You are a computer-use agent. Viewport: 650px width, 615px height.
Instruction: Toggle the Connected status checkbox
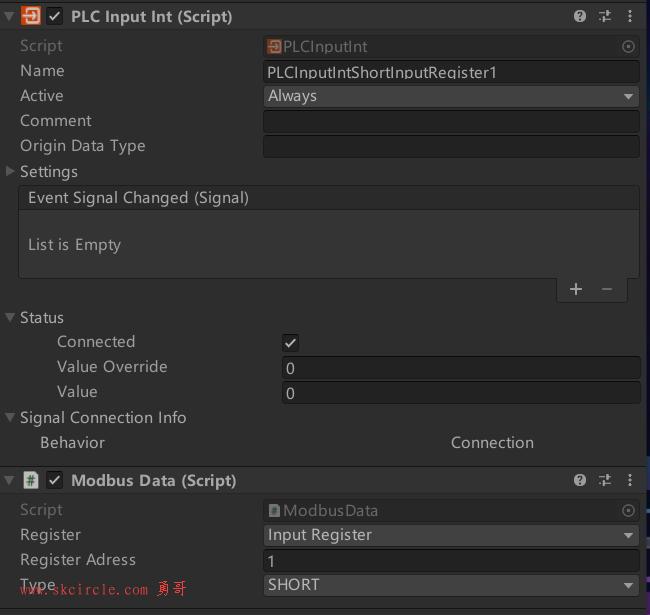coord(290,343)
